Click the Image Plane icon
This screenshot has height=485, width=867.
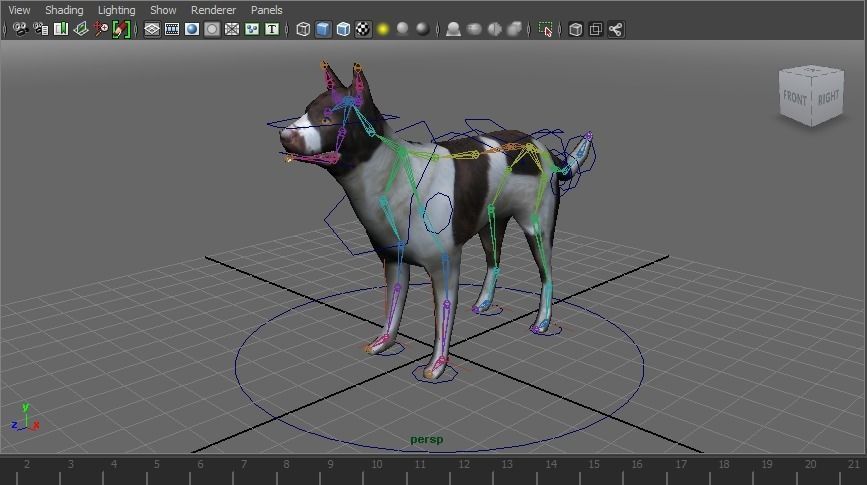pos(81,29)
